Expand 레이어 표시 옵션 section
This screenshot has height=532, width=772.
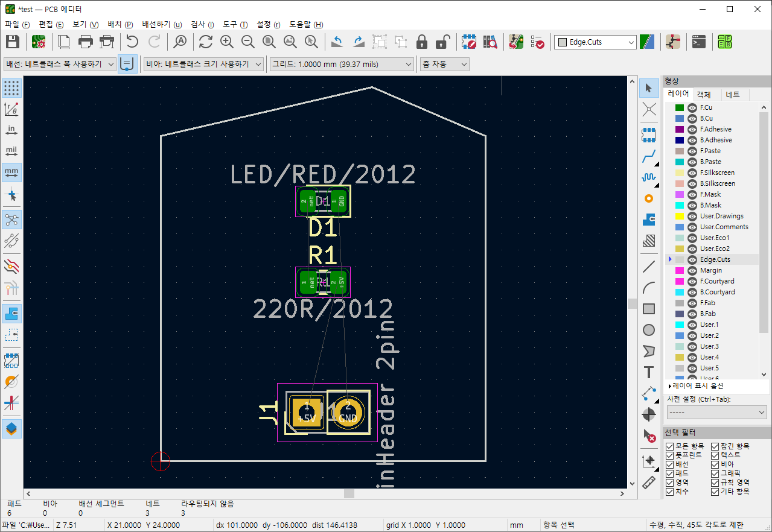point(696,386)
